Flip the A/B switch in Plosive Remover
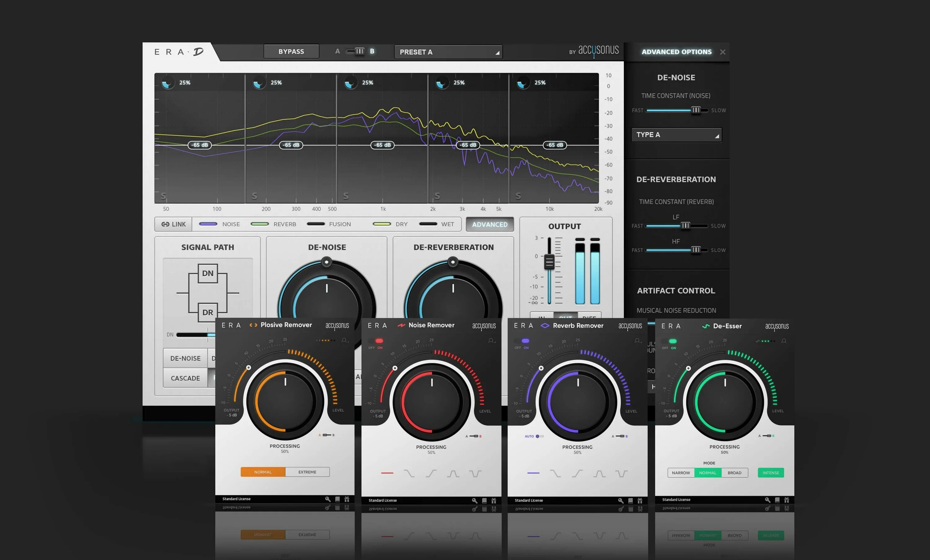Viewport: 930px width, 560px height. (x=327, y=435)
